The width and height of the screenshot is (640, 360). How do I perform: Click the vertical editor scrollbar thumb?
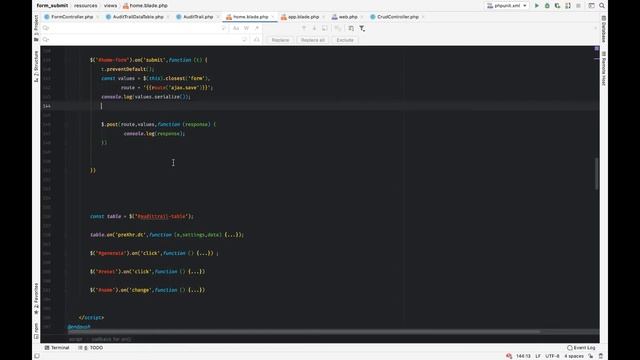coord(596,174)
